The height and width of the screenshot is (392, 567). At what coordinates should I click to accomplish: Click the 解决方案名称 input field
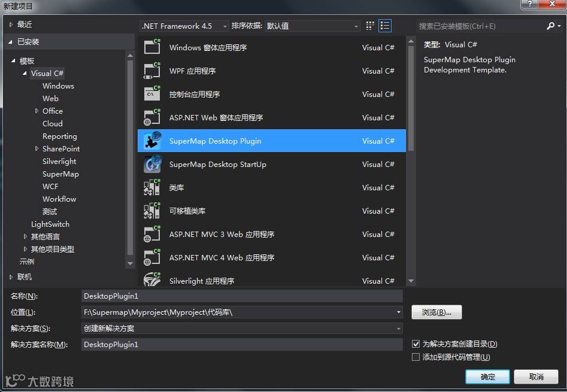242,344
